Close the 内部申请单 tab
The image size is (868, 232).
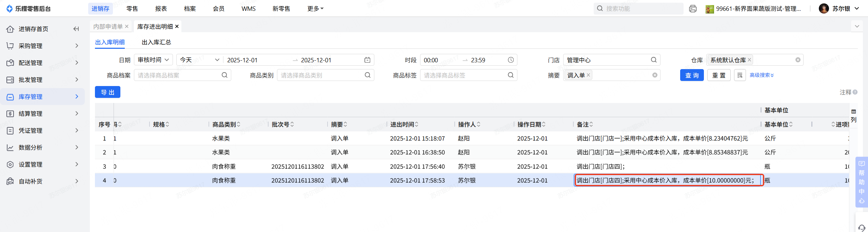[127, 26]
